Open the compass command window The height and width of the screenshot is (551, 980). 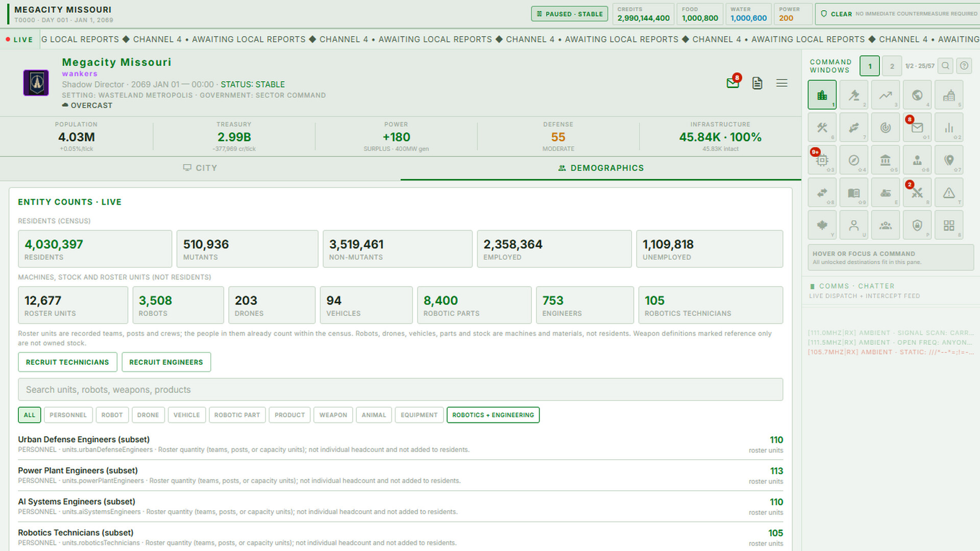point(853,160)
